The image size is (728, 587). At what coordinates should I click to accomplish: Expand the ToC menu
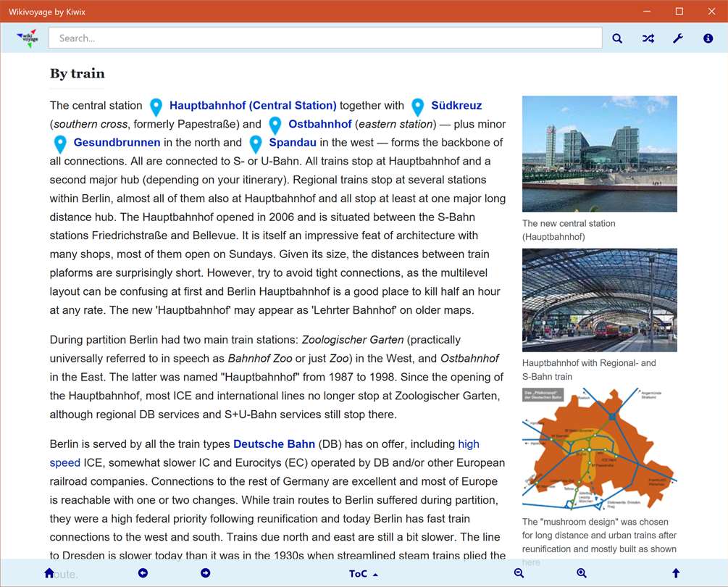pyautogui.click(x=363, y=574)
